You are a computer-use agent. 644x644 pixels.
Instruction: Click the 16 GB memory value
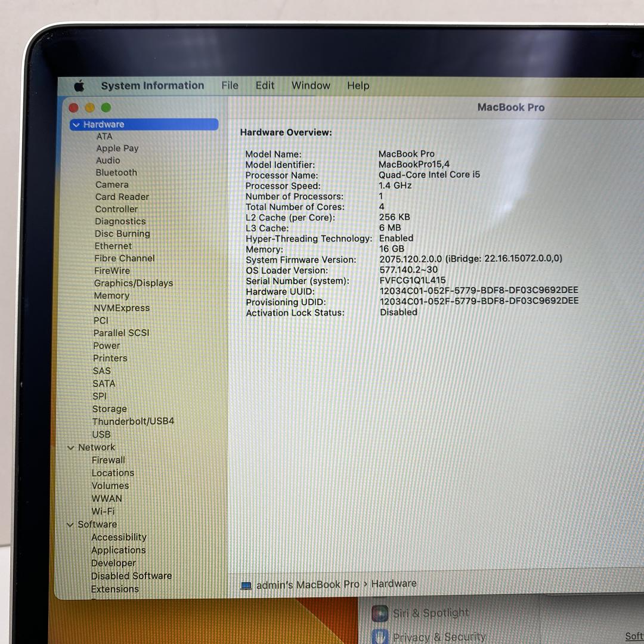[392, 249]
